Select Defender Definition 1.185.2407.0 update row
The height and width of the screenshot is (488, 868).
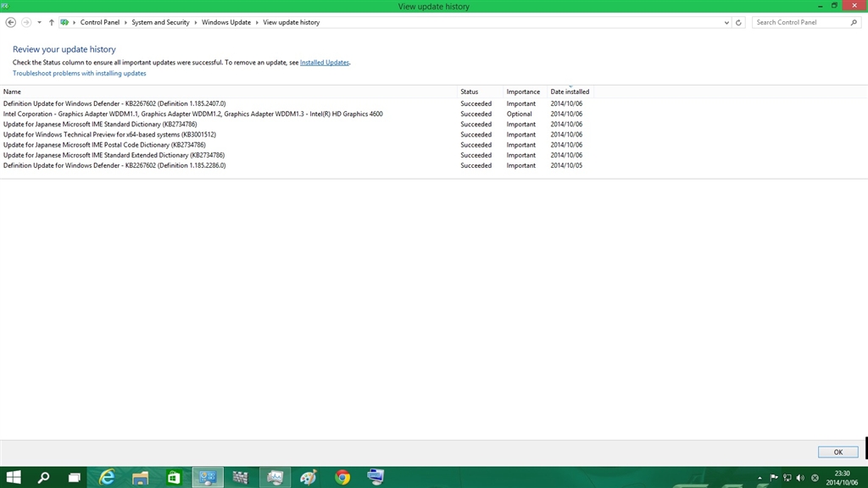click(297, 103)
